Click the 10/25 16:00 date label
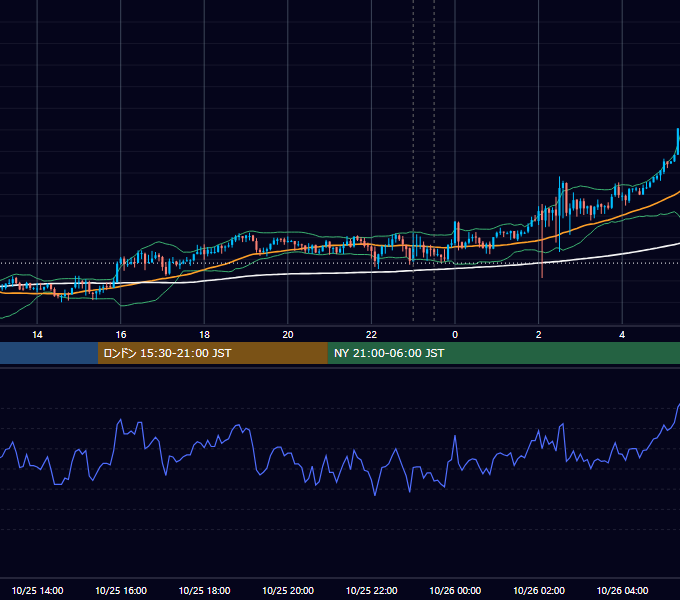Viewport: 680px width, 600px height. point(121,590)
